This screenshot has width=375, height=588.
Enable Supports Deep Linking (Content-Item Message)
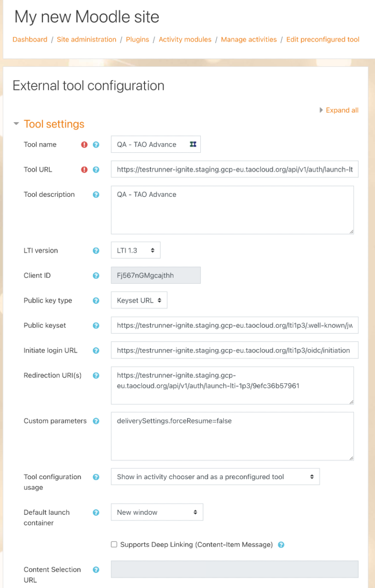point(114,544)
